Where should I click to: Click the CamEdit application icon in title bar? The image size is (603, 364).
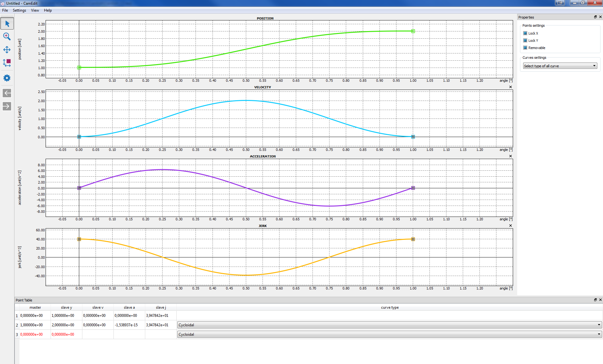click(3, 3)
